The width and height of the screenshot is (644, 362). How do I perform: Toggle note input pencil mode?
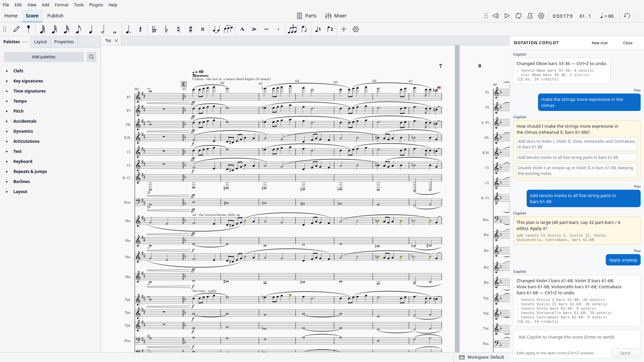coord(16,29)
